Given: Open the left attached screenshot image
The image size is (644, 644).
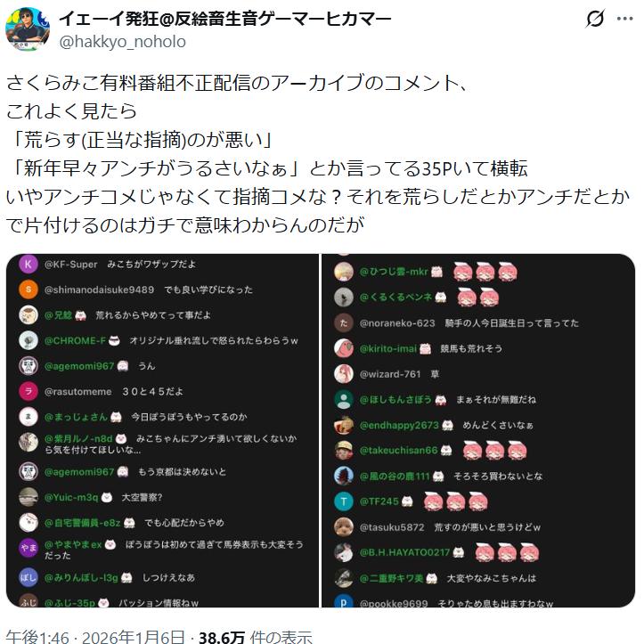Looking at the screenshot, I should [x=162, y=430].
